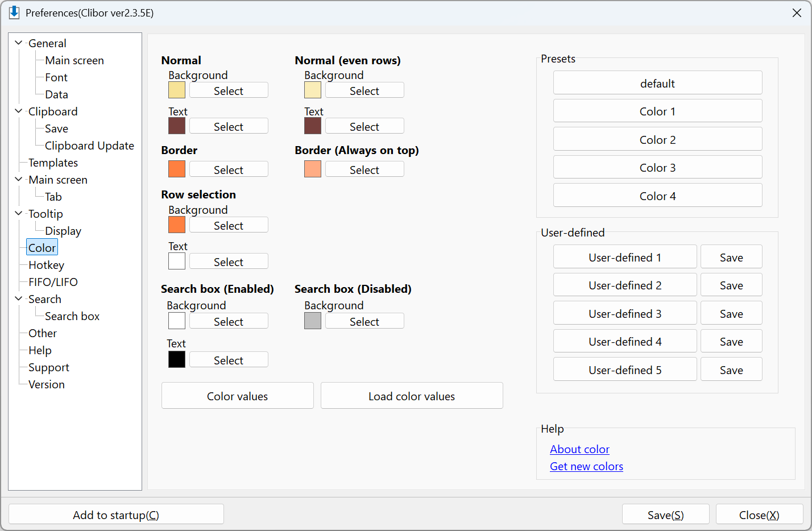Open the Font settings page

click(56, 77)
